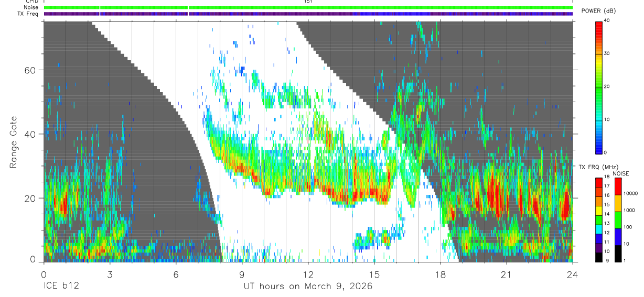Select the red top of POWER color bar
Viewport: 644px width, 297px height.
[599, 27]
